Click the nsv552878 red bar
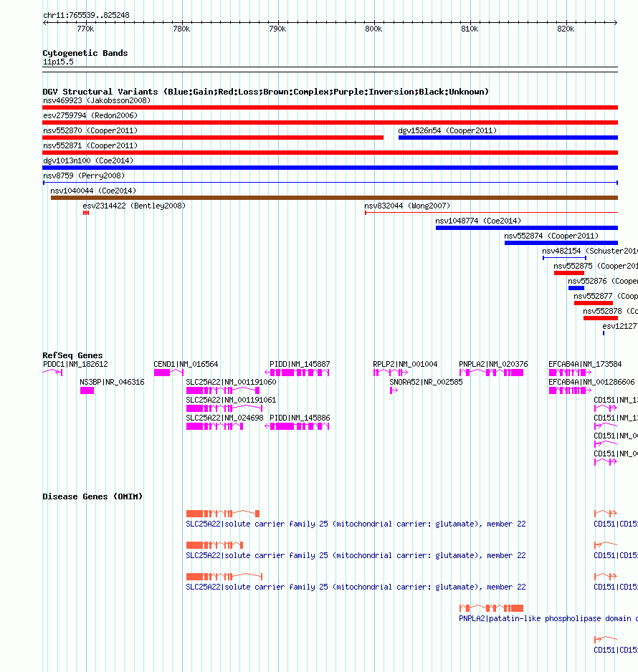The height and width of the screenshot is (672, 638). coord(601,318)
